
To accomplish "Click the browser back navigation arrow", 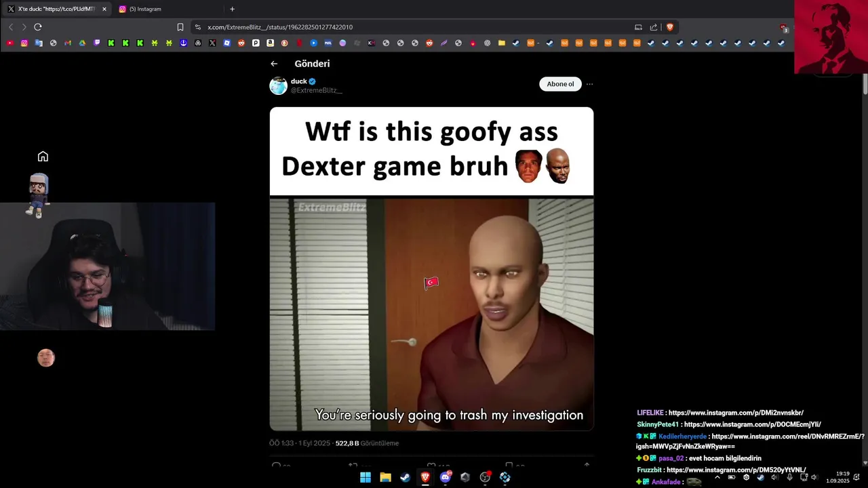I will [x=11, y=27].
